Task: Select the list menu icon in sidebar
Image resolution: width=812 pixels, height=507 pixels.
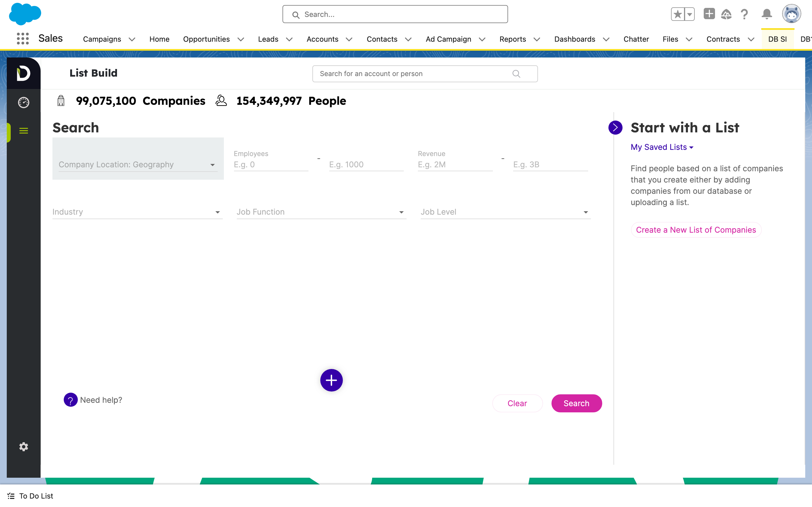Action: (23, 131)
